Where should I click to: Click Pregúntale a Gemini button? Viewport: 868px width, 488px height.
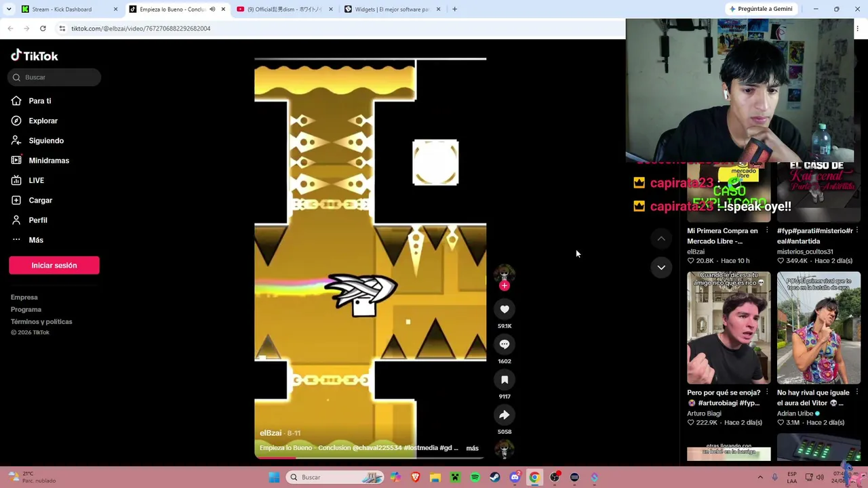click(760, 9)
